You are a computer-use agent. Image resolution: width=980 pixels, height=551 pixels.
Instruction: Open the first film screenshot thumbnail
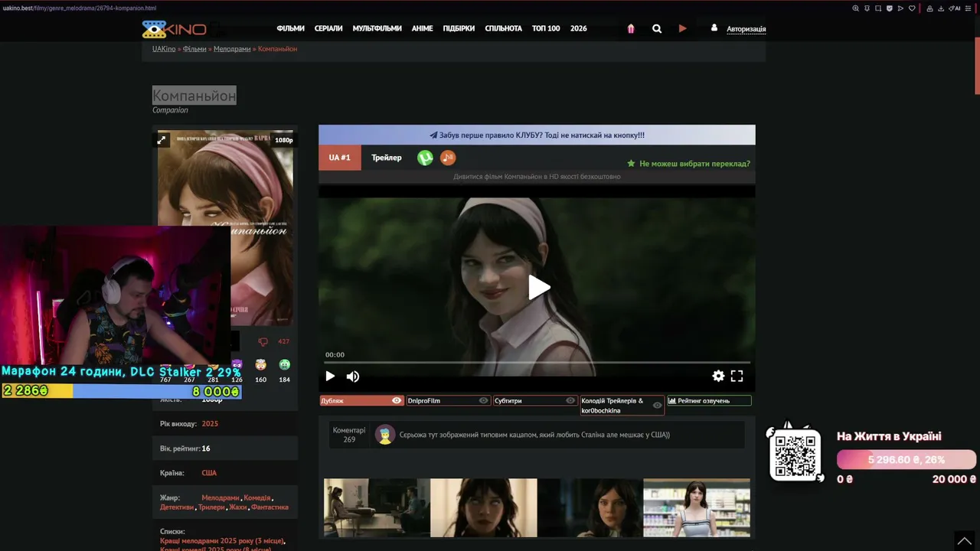(x=377, y=508)
